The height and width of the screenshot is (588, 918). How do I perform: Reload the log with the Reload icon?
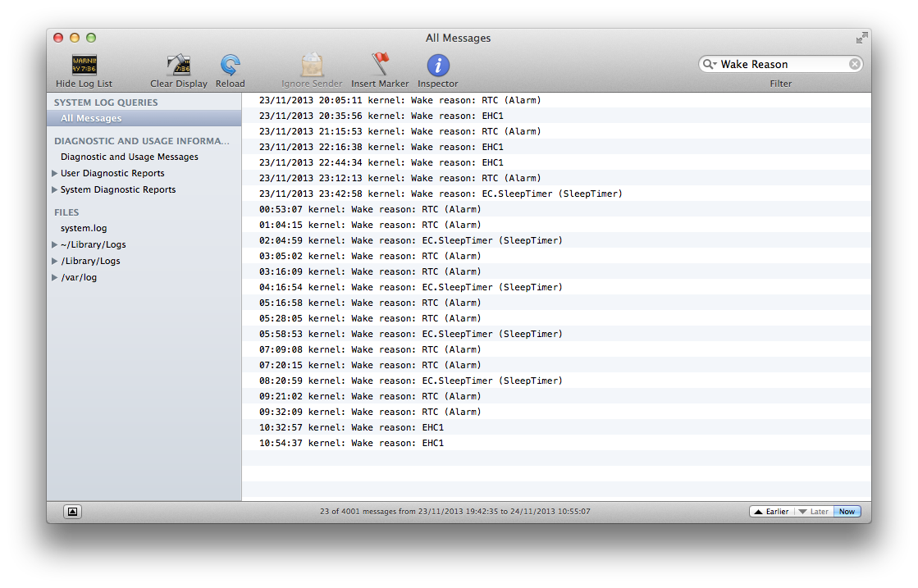(230, 65)
